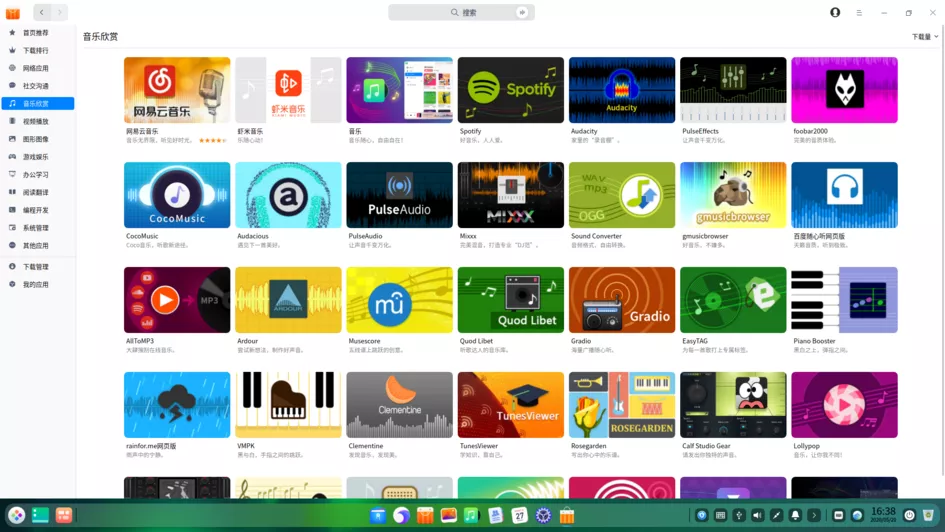Go back with the left arrow button
945x532 pixels.
pos(42,12)
